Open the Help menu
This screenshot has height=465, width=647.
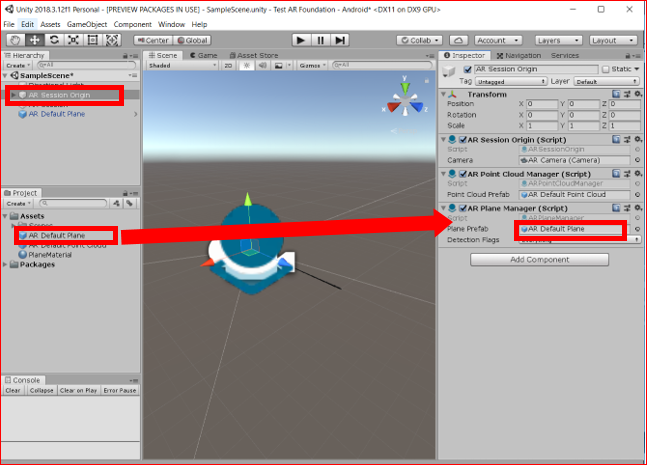pos(199,24)
